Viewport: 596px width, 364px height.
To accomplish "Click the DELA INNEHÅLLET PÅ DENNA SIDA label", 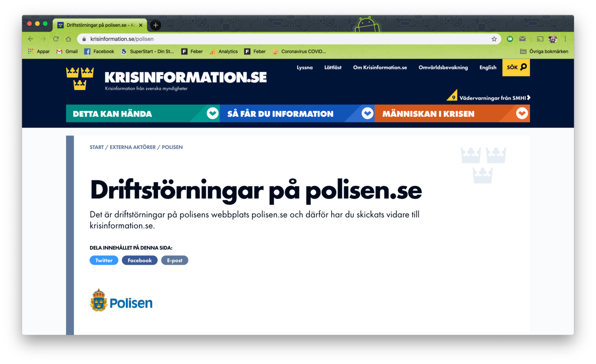I will [x=131, y=248].
